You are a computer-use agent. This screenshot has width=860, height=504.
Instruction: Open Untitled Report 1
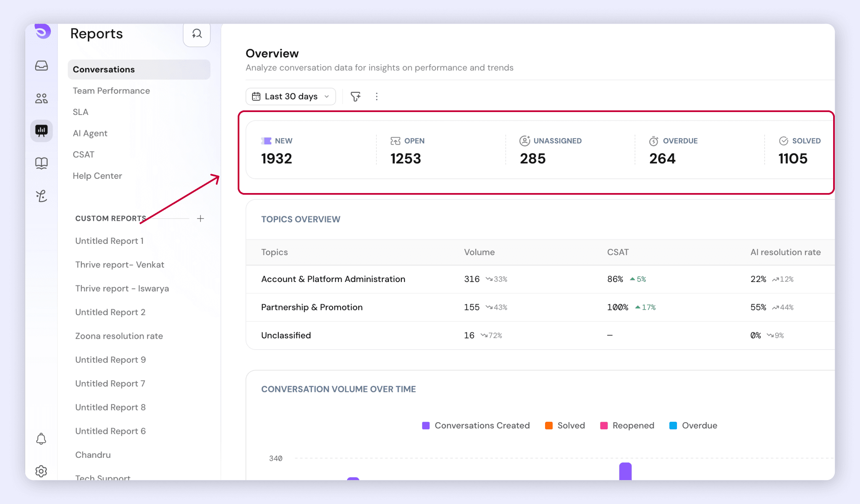pyautogui.click(x=110, y=241)
